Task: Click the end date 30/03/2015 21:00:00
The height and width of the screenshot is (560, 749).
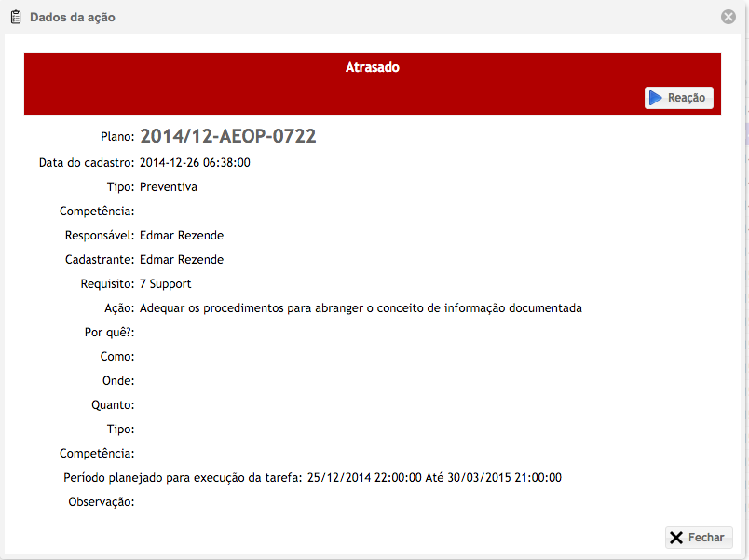Action: pos(504,478)
